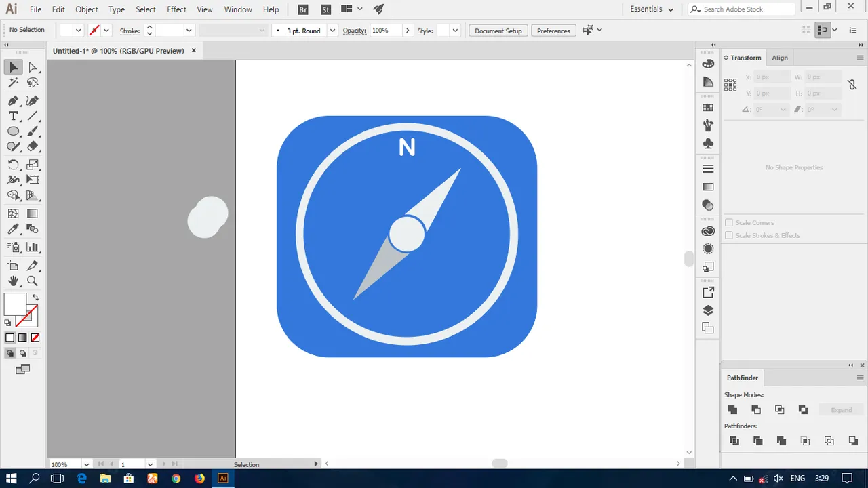Viewport: 868px width, 488px height.
Task: Open the 3 pt. Round brush dropdown
Action: coord(332,30)
